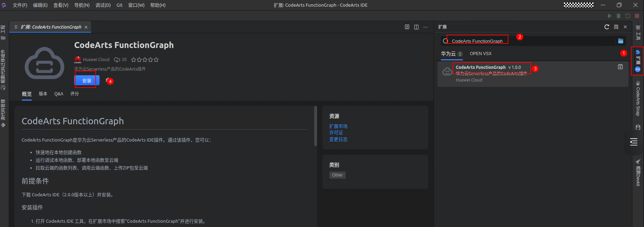Open the editor more-actions ellipsis menu

(425, 27)
